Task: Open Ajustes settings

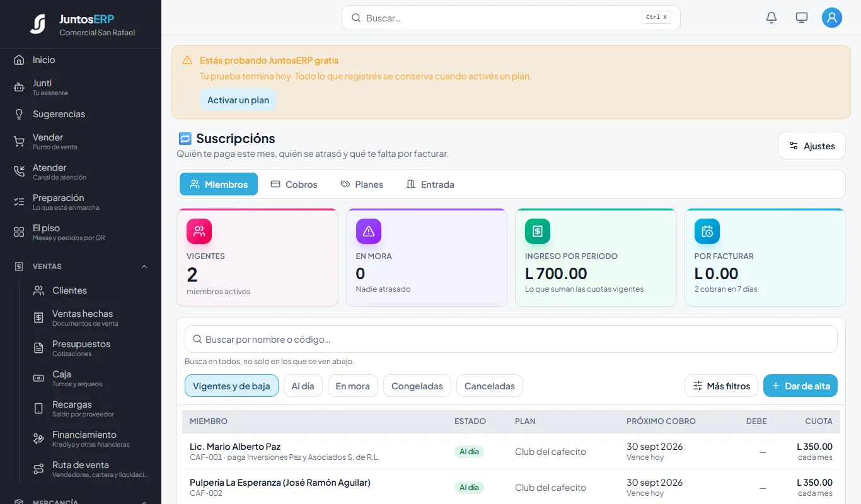Action: [x=812, y=146]
